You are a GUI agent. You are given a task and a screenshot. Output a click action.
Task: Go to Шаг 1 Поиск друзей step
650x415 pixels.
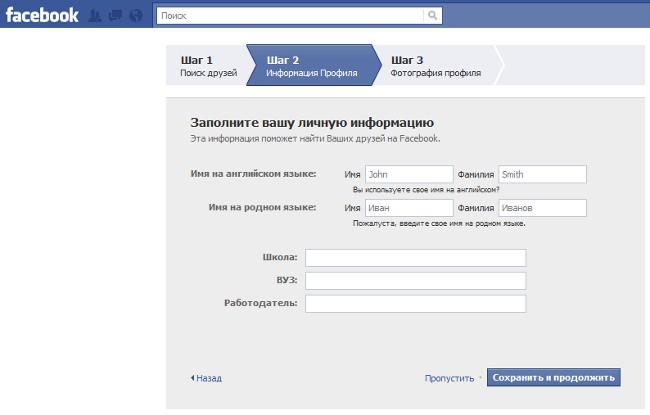(209, 66)
